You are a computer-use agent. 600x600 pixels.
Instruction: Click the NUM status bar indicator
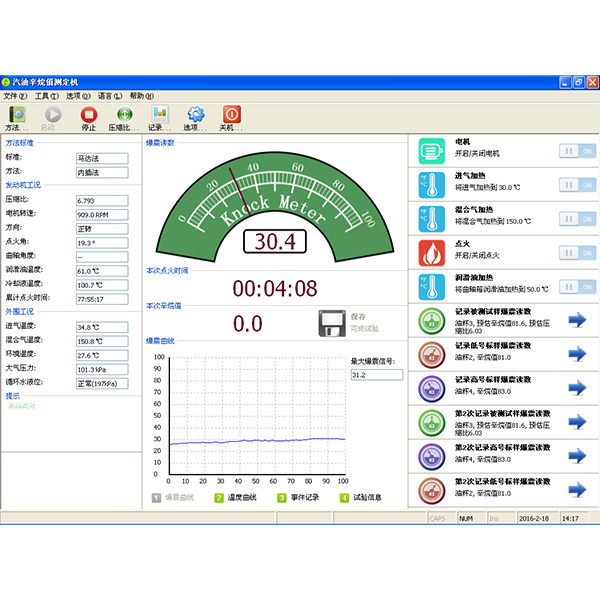466,518
